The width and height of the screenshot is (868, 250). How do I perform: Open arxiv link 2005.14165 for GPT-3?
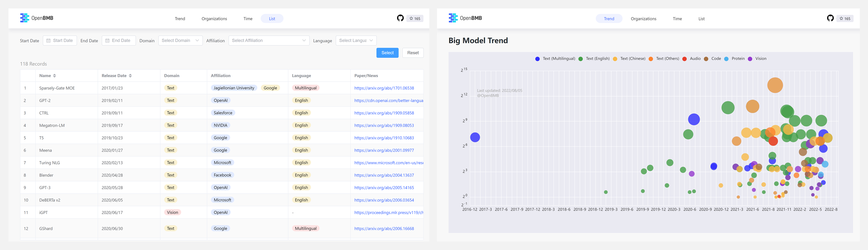(x=384, y=188)
